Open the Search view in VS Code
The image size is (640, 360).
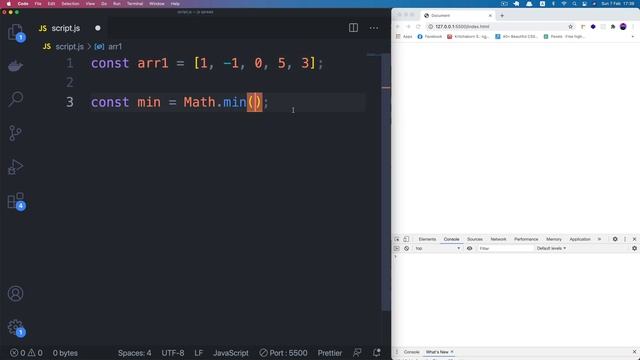[x=16, y=99]
